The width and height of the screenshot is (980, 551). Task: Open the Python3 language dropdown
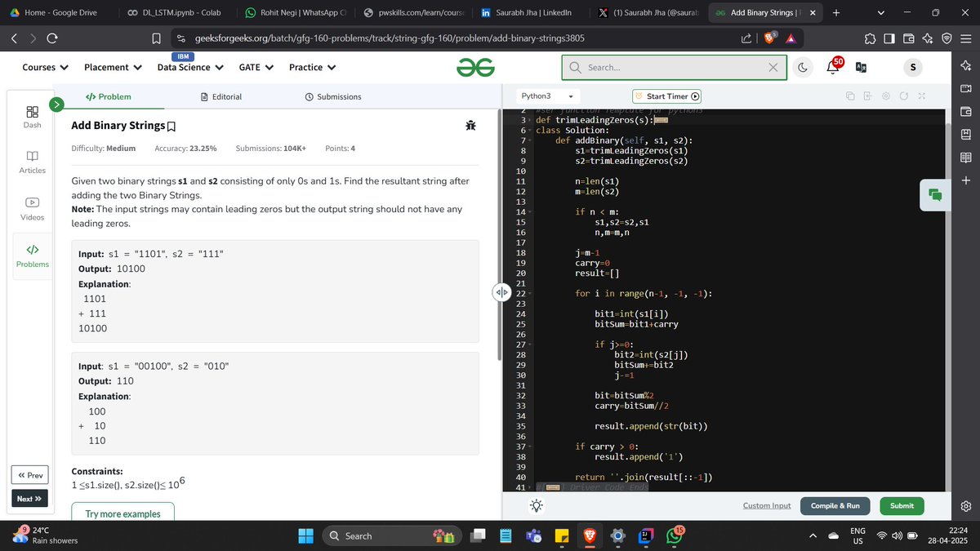click(x=544, y=96)
